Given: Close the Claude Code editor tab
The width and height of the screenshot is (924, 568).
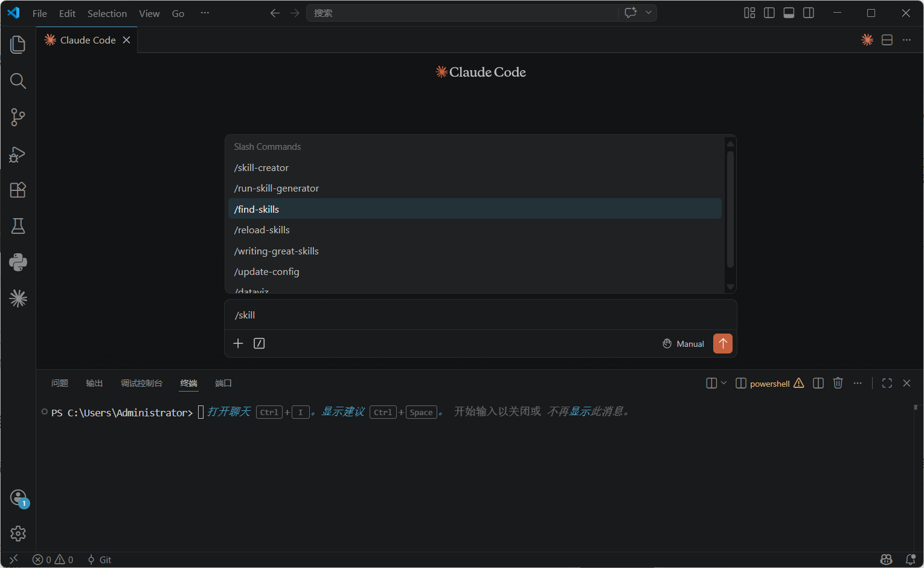Looking at the screenshot, I should [126, 40].
